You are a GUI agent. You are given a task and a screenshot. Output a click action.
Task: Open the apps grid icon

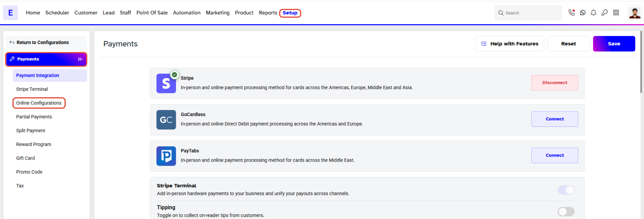coord(616,12)
